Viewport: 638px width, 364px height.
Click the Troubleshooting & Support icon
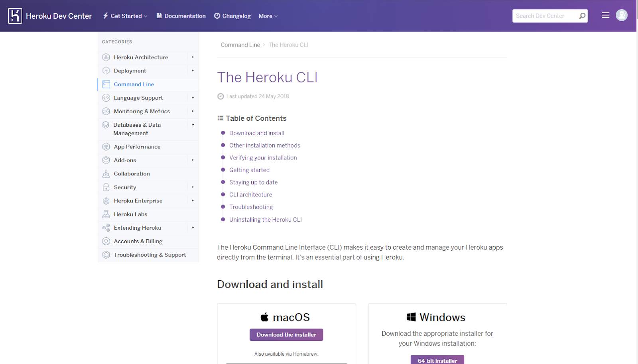click(x=106, y=255)
